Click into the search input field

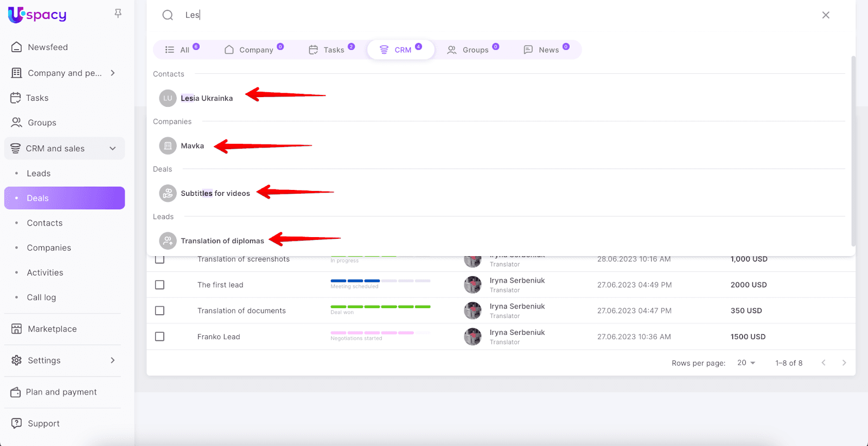(x=488, y=15)
